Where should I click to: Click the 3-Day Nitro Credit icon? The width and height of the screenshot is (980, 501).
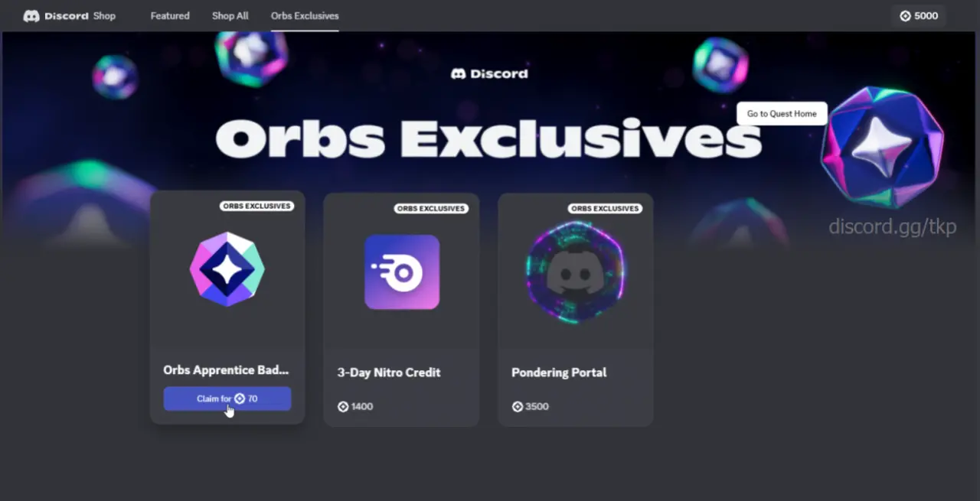pyautogui.click(x=402, y=272)
